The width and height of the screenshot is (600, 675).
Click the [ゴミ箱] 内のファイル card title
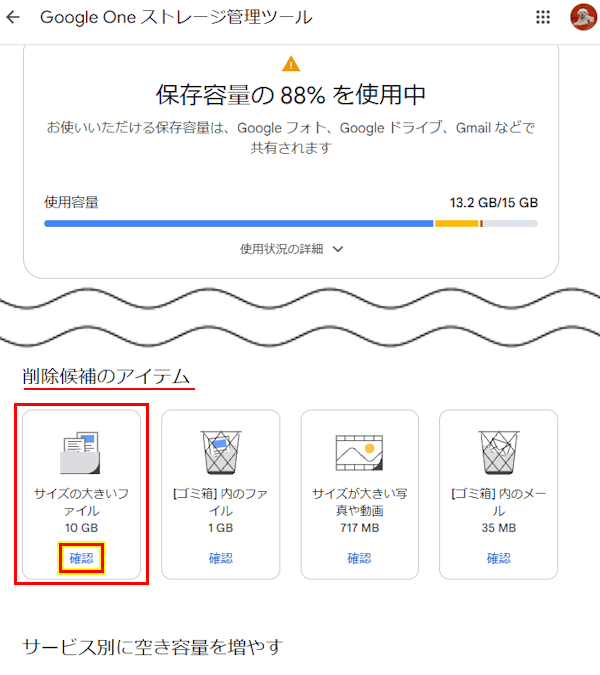(x=221, y=502)
